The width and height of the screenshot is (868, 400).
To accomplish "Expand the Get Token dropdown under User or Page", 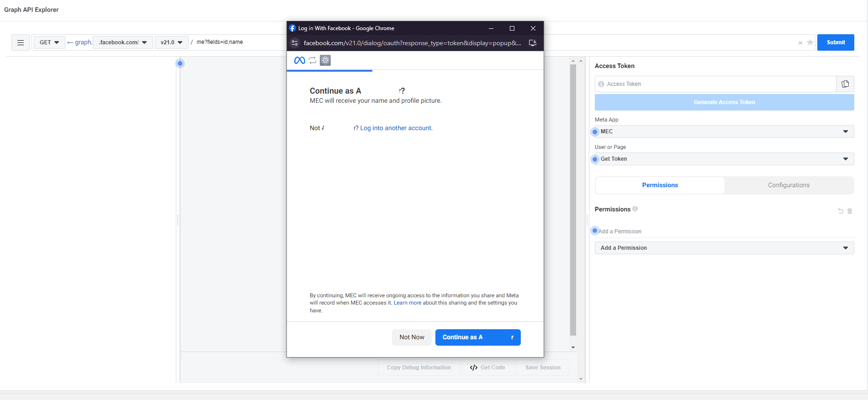I will coord(724,159).
